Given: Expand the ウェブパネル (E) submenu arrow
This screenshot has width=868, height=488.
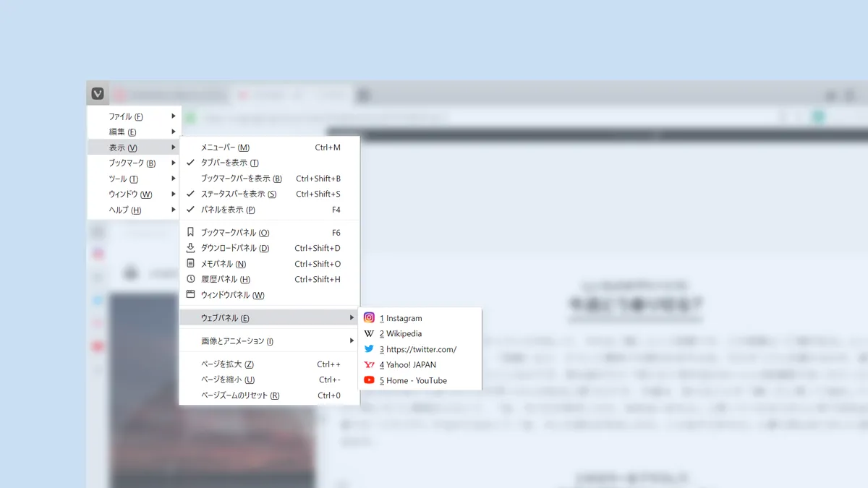Looking at the screenshot, I should click(352, 317).
